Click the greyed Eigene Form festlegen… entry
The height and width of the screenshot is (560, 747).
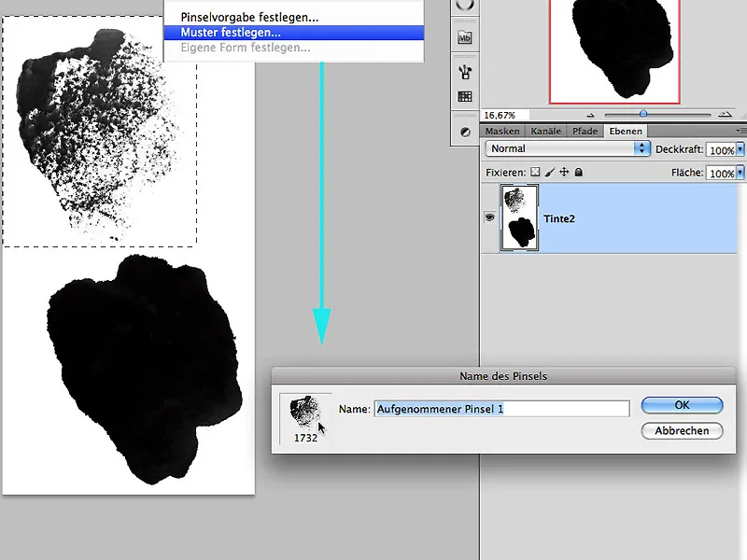pos(246,48)
